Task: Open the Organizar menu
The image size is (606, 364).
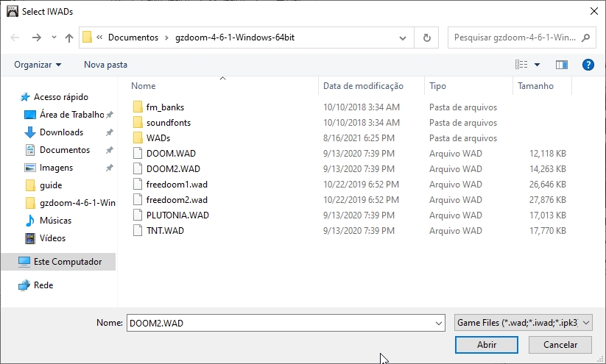Action: coord(38,65)
